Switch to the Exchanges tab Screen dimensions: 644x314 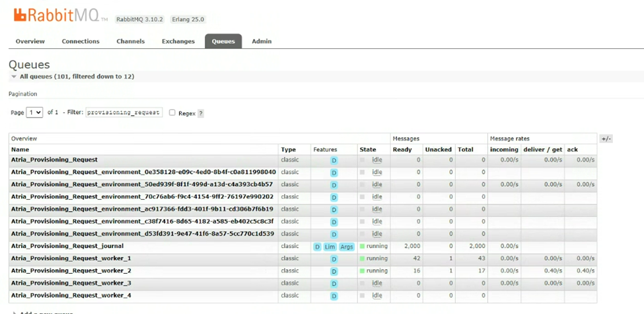coord(178,42)
